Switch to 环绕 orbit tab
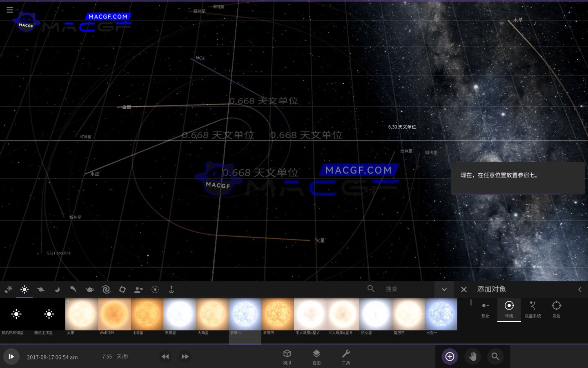Screen dimensions: 588x368 pyautogui.click(x=509, y=309)
